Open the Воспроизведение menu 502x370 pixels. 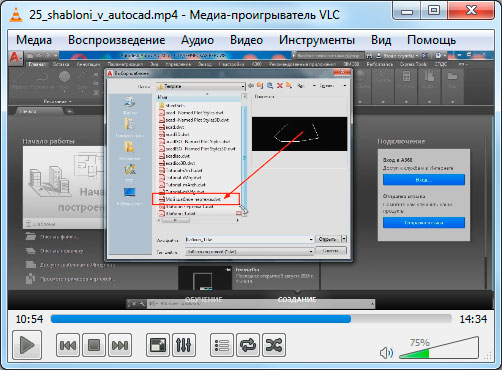117,40
